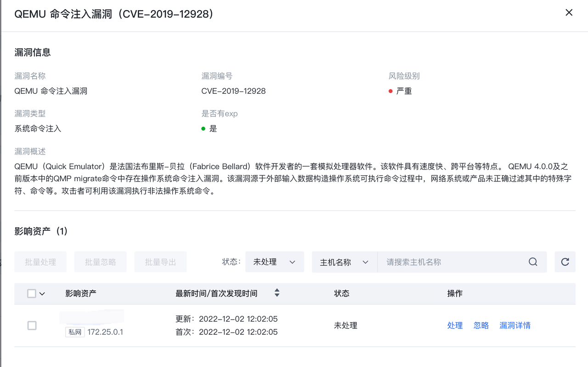The width and height of the screenshot is (588, 367).
Task: Tick the checkbox for asset 172.25.0.1
Action: coord(32,326)
